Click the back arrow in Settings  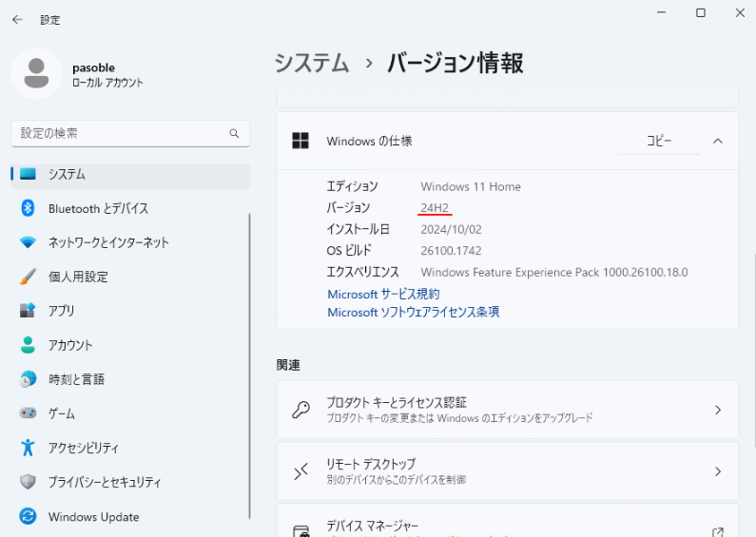click(x=17, y=20)
